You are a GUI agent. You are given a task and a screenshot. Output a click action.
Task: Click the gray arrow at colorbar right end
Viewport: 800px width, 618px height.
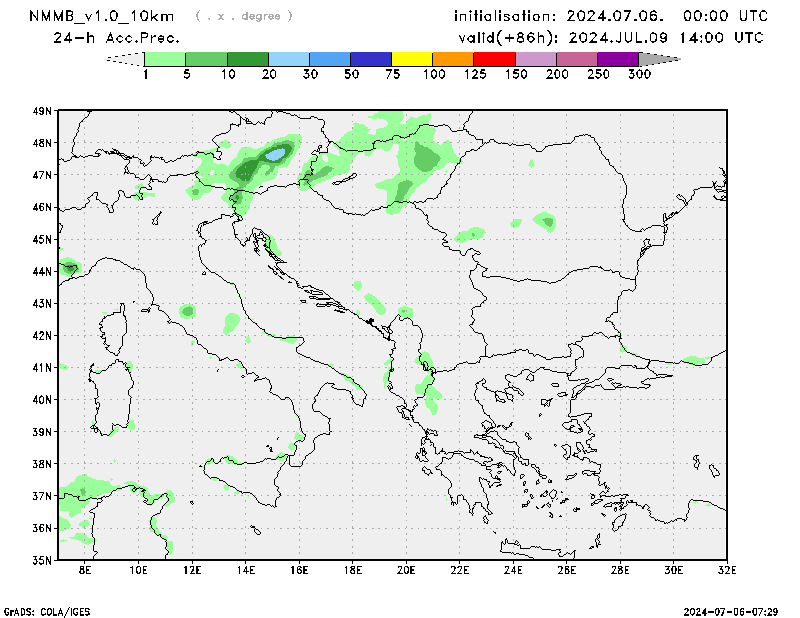click(x=657, y=59)
